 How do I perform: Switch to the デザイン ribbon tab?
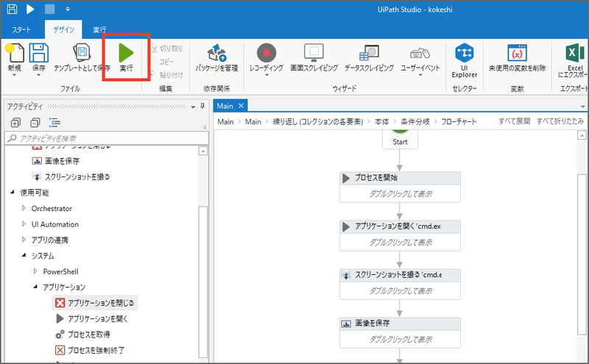63,29
